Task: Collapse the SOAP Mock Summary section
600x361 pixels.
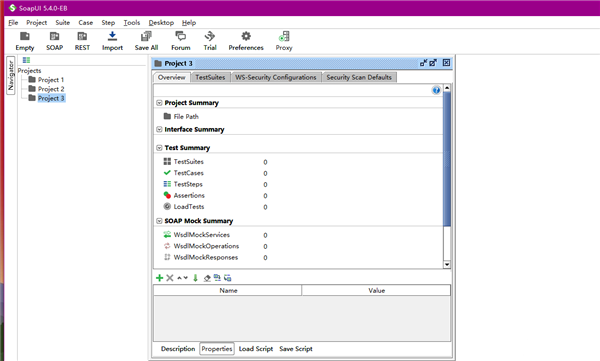Action: coord(159,221)
